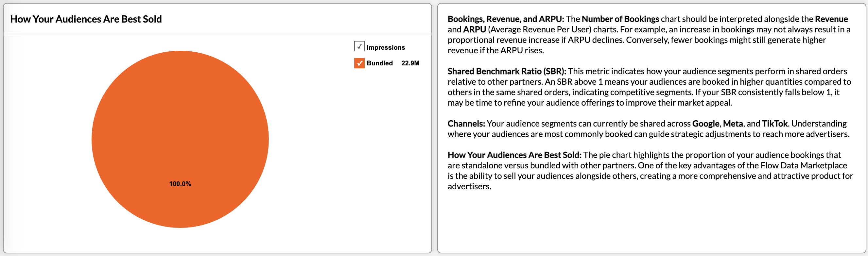
Task: Click the 100.0% label on the pie
Action: point(180,183)
